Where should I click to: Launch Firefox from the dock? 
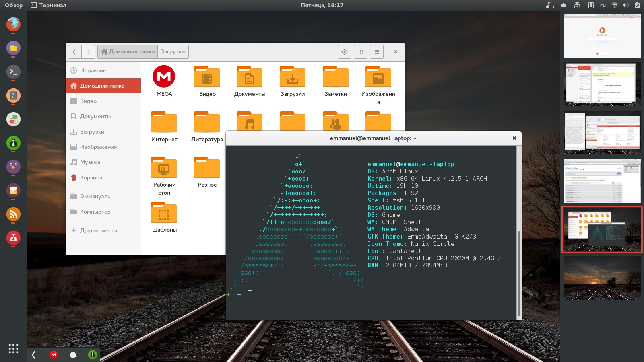coord(13,24)
